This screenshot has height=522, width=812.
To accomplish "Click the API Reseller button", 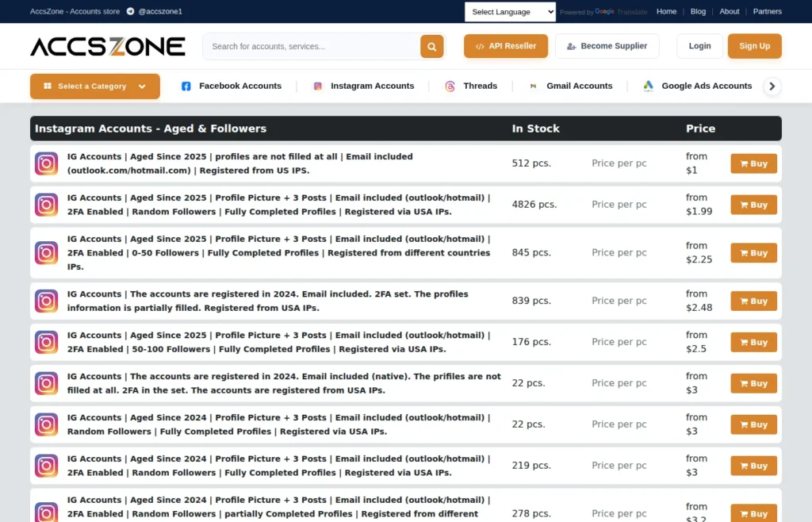I will (x=506, y=46).
